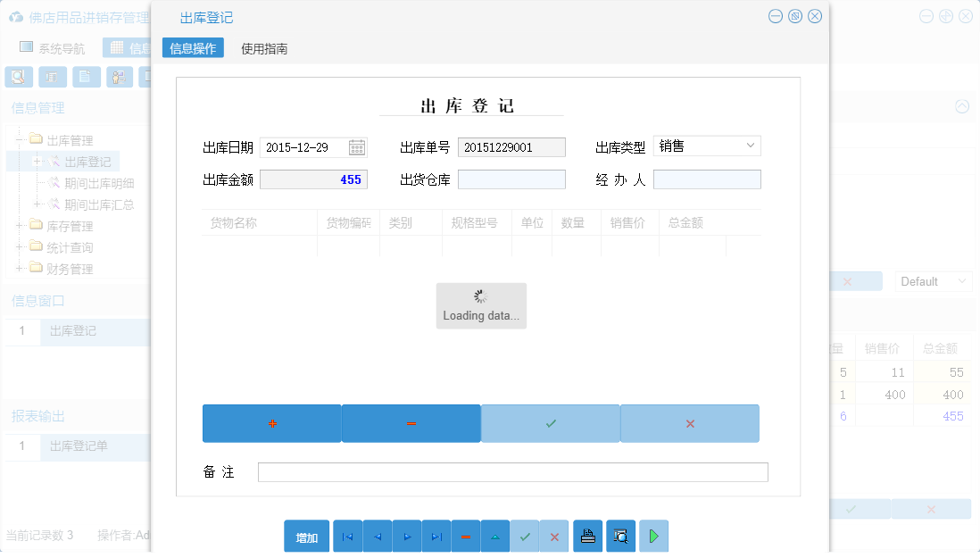Select the 信息操作 tab
980x558 pixels.
(x=191, y=47)
